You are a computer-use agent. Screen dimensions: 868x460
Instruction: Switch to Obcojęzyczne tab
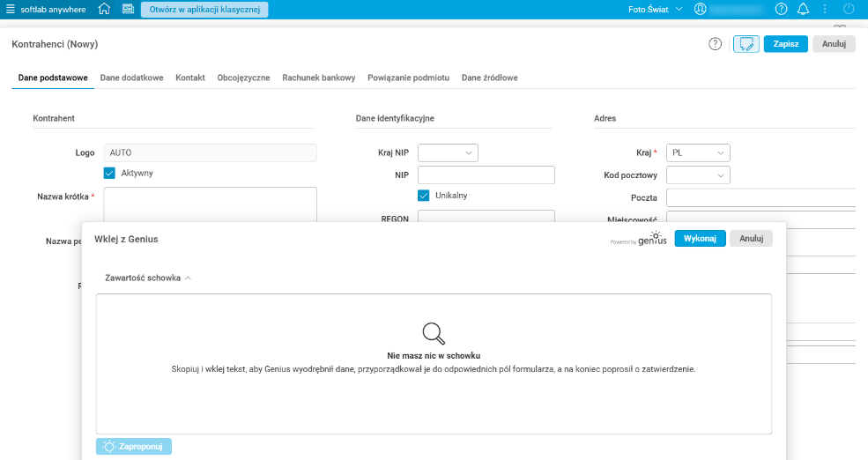coord(243,78)
